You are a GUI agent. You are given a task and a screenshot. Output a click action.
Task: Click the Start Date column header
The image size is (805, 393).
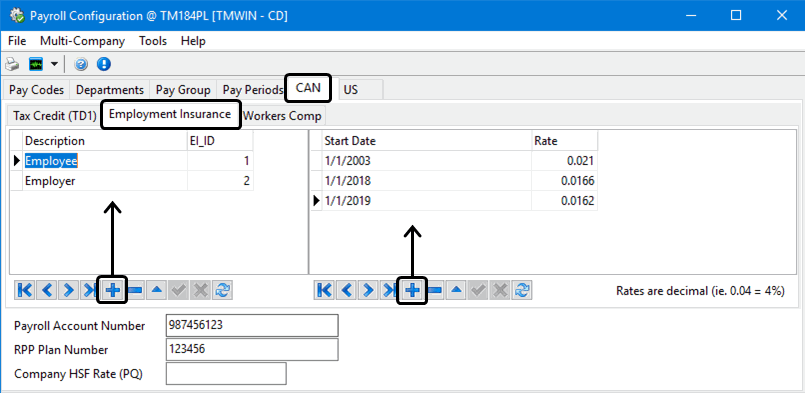point(427,141)
